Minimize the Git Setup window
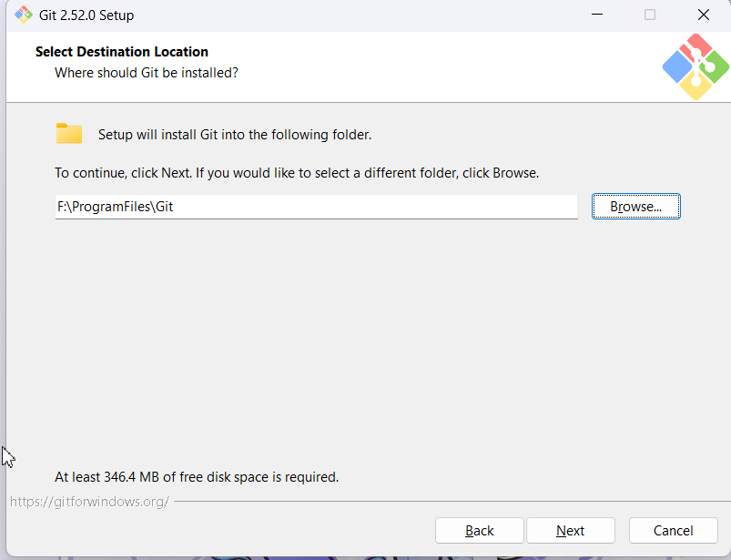The image size is (731, 560). click(597, 15)
